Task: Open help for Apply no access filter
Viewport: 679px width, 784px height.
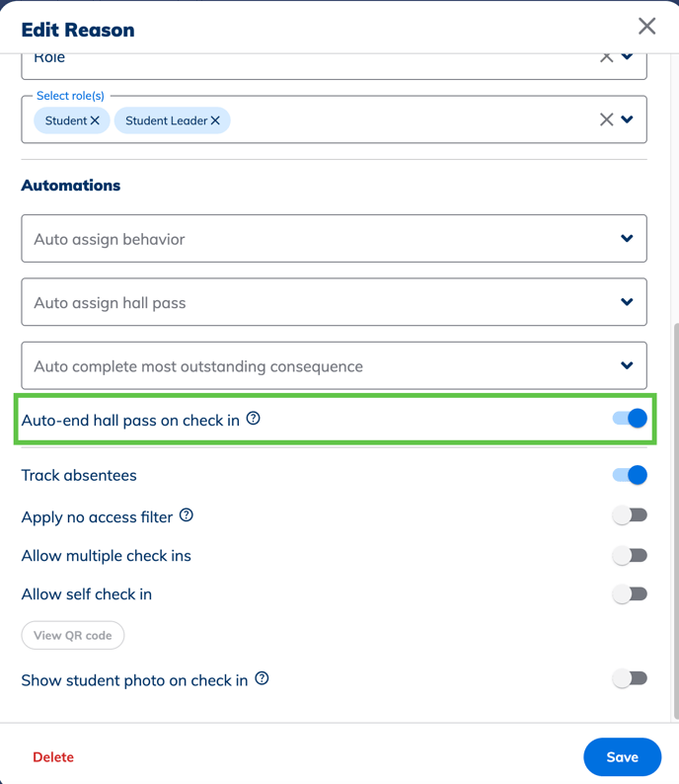Action: click(x=187, y=515)
